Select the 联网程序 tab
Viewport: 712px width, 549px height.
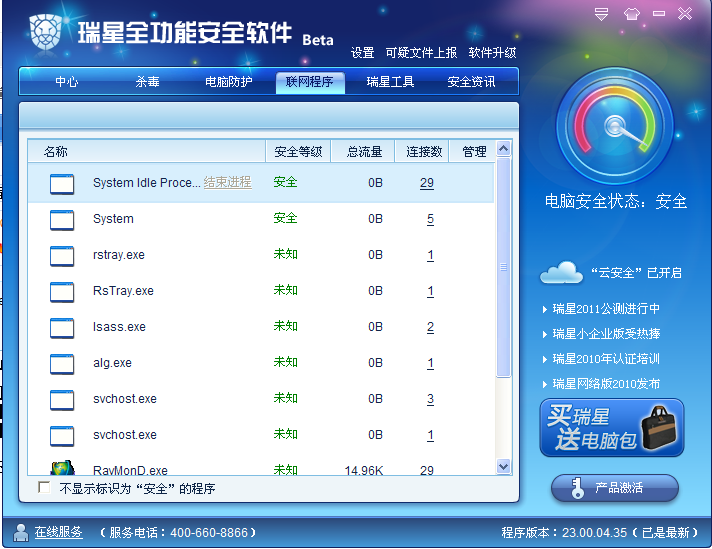click(x=310, y=82)
